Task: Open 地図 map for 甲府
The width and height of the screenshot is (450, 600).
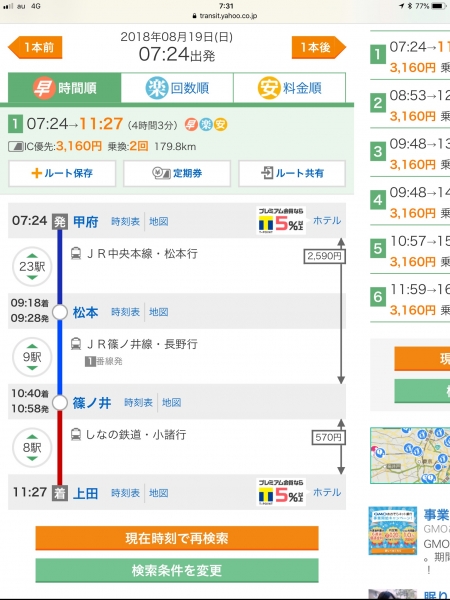Action: (x=158, y=222)
